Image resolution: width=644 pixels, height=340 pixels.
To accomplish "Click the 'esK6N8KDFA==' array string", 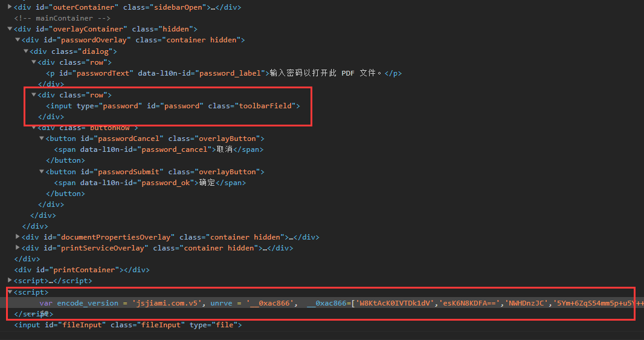I will pyautogui.click(x=469, y=303).
